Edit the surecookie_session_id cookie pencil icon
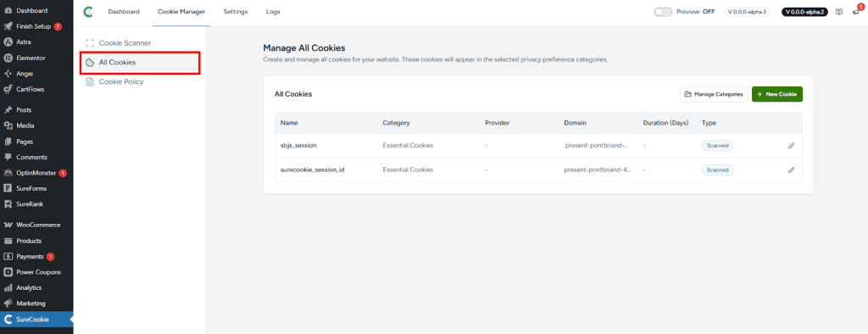868x334 pixels. [791, 170]
